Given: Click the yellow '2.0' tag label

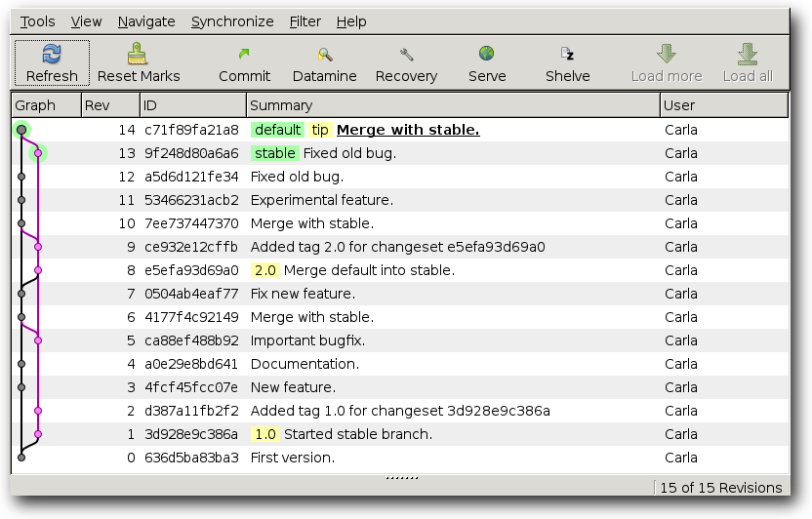Looking at the screenshot, I should 265,270.
